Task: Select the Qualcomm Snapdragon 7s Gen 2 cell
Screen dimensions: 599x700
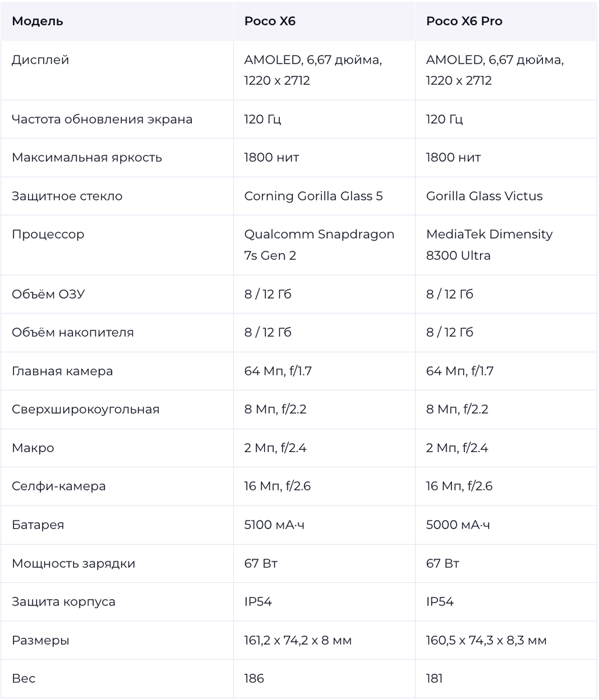Action: click(320, 245)
